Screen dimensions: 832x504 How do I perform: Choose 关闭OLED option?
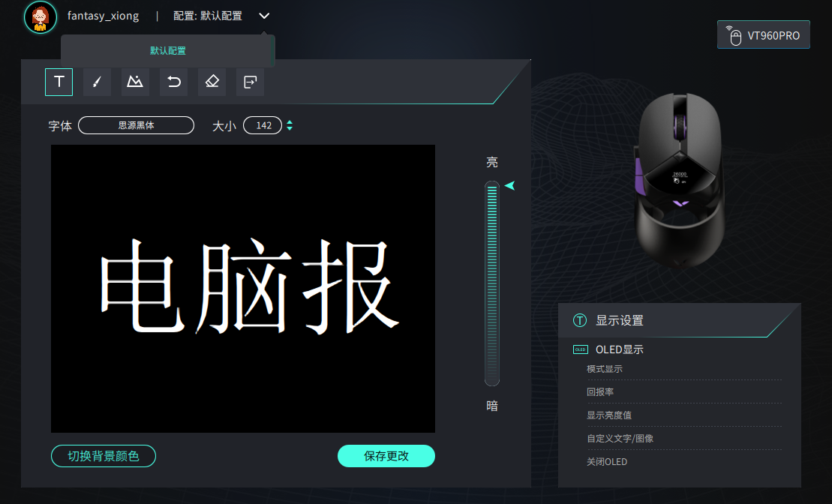pos(607,462)
